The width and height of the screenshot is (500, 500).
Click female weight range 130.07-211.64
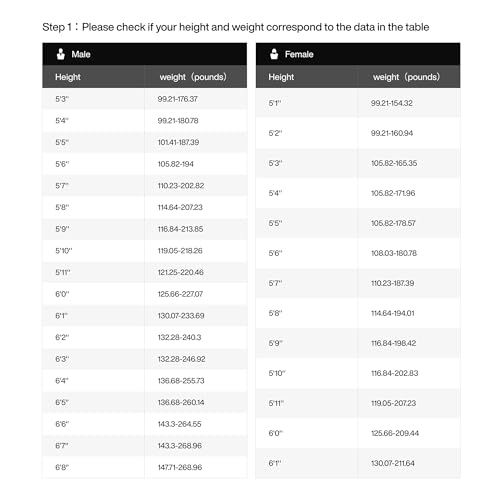(393, 463)
